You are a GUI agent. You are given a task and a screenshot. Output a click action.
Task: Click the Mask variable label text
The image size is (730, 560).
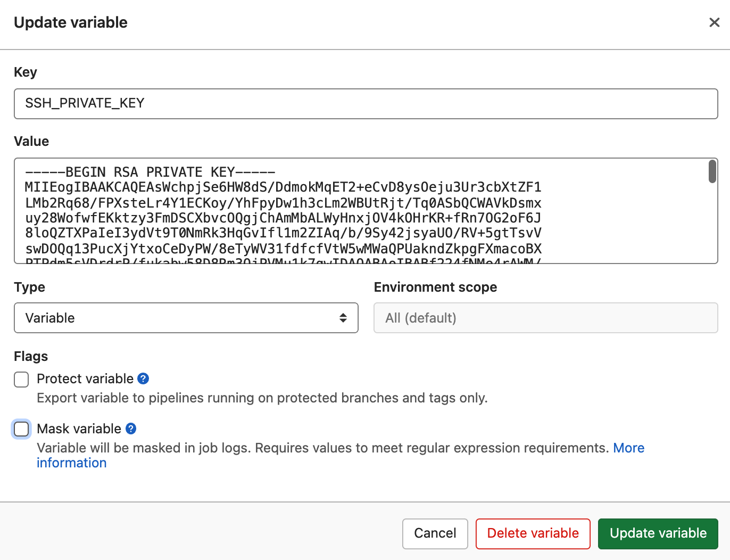79,429
